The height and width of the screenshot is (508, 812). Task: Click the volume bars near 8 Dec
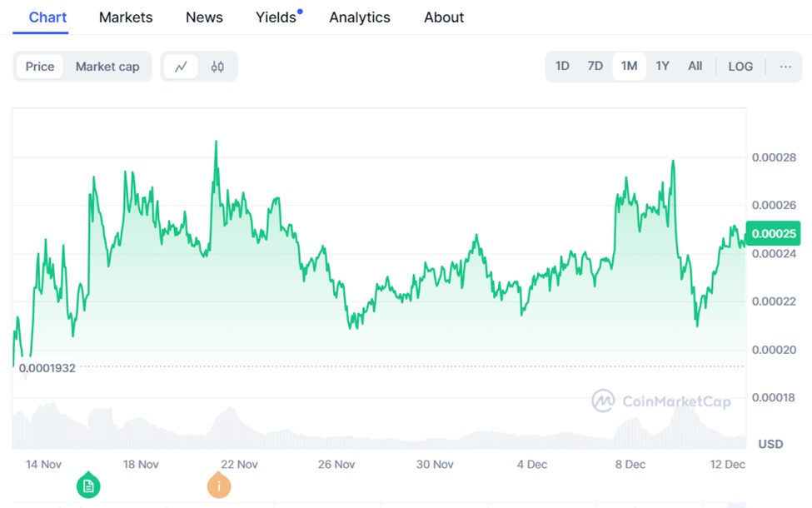tap(629, 429)
